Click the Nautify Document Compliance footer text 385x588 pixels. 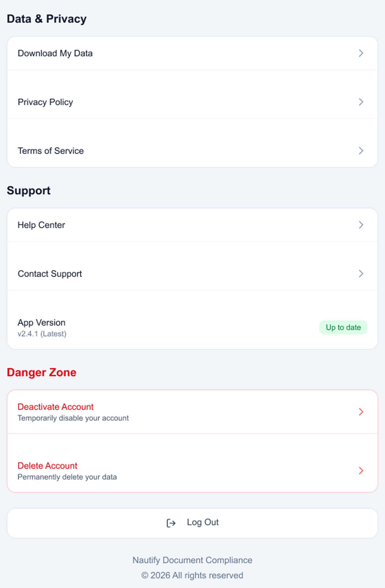[x=192, y=560]
